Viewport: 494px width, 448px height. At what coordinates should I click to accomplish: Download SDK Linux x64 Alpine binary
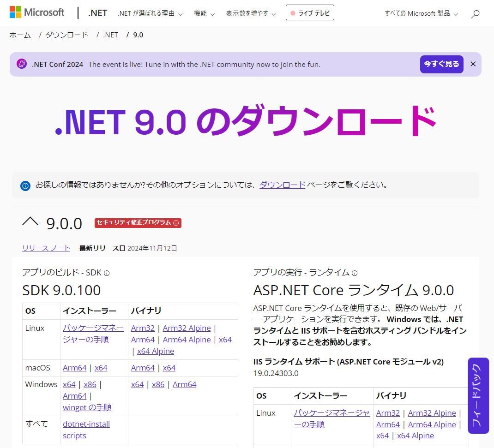point(155,351)
